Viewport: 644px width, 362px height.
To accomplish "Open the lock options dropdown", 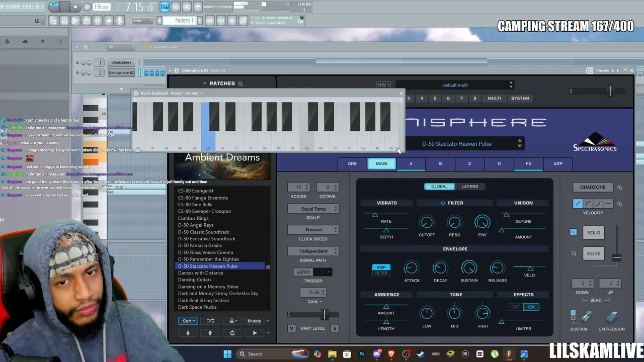I will click(x=232, y=321).
